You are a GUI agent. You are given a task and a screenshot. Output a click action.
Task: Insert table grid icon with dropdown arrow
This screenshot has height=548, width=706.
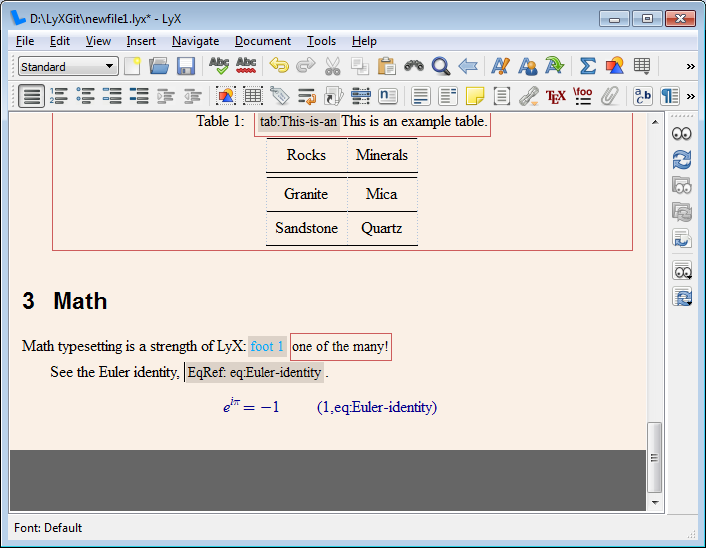click(642, 66)
